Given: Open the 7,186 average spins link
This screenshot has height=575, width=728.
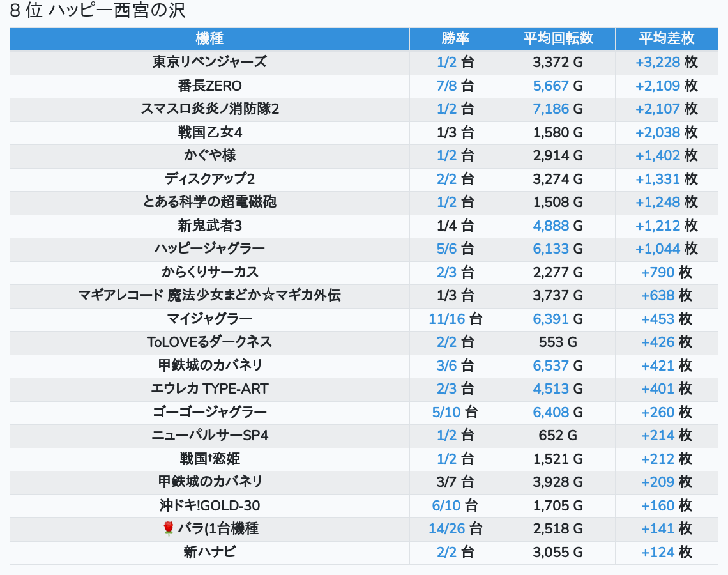Looking at the screenshot, I should click(x=550, y=109).
